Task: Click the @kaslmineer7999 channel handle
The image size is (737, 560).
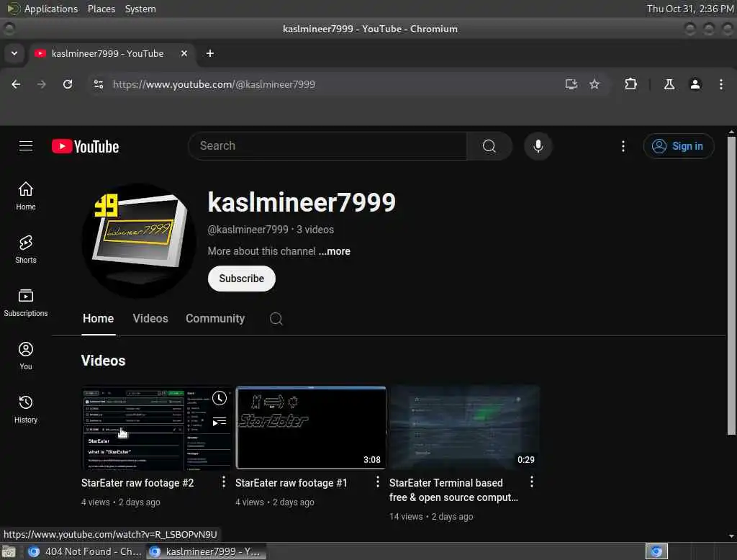Action: (x=248, y=230)
